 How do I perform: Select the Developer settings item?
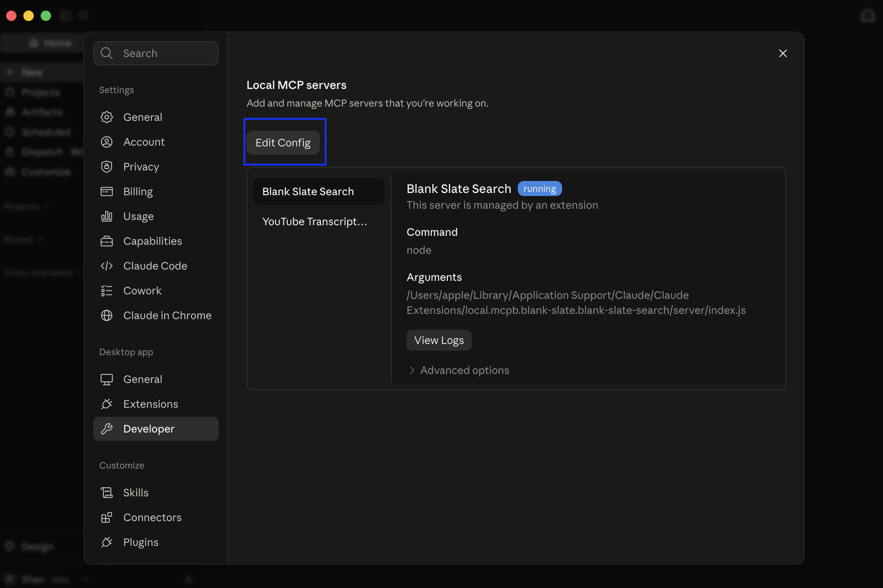156,429
